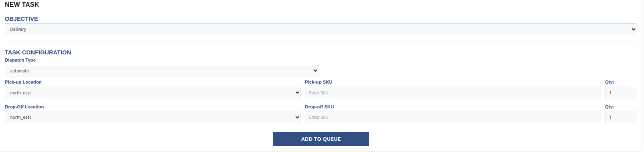The height and width of the screenshot is (154, 644).
Task: Click the OBJECTIVE section heading
Action: 21,19
